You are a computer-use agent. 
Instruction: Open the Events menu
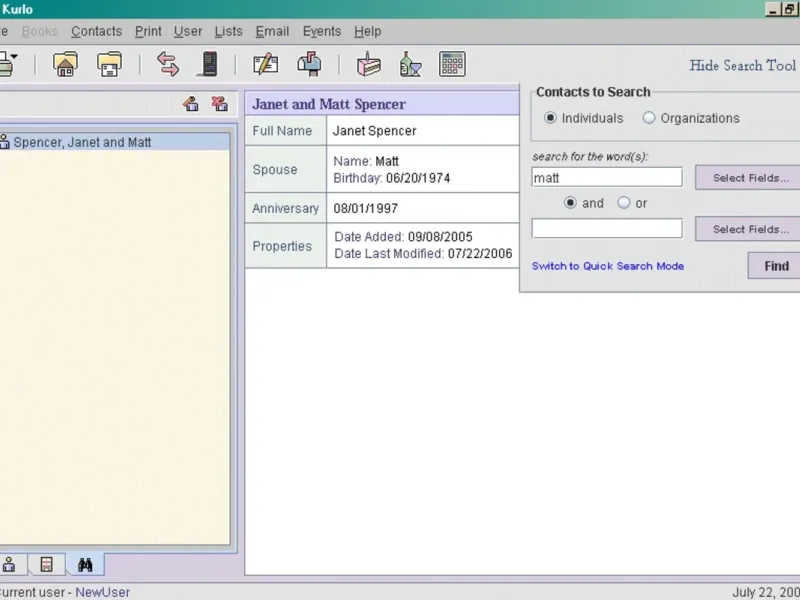[322, 32]
